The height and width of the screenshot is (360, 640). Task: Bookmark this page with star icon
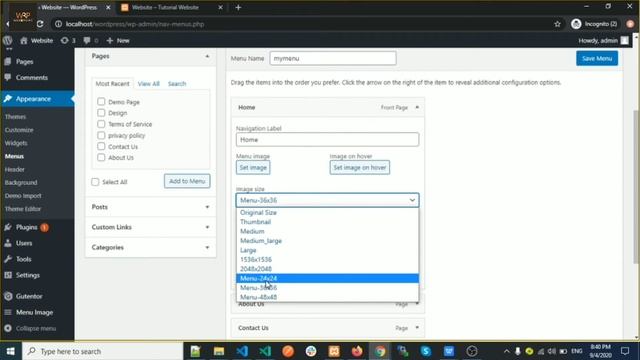(558, 24)
